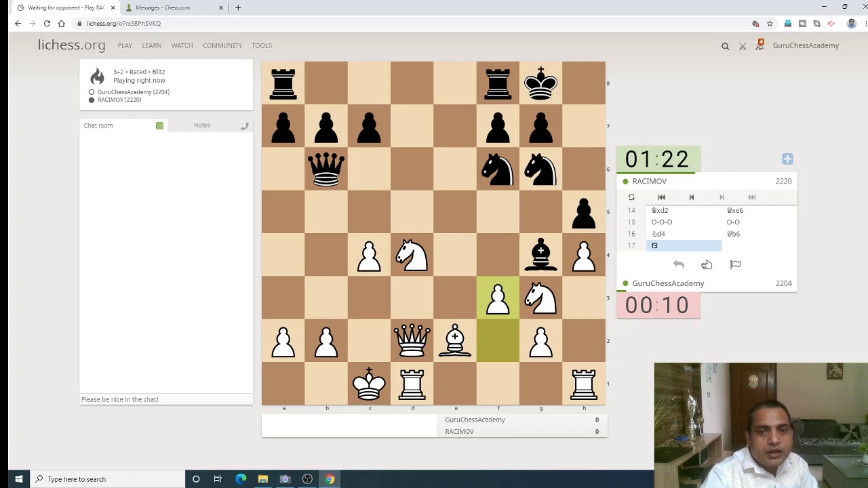Image resolution: width=868 pixels, height=488 pixels.
Task: Propose a takeback with the arrow icon
Action: pyautogui.click(x=678, y=264)
